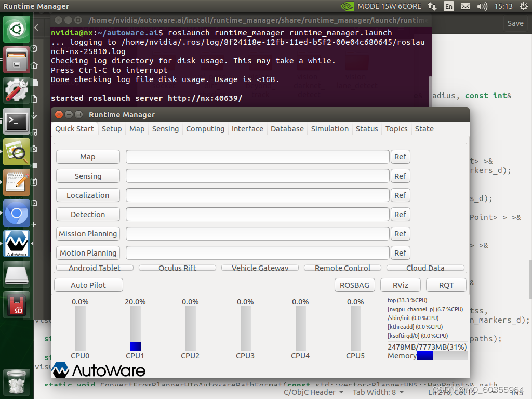
Task: Open the Computing tab
Action: tap(205, 129)
